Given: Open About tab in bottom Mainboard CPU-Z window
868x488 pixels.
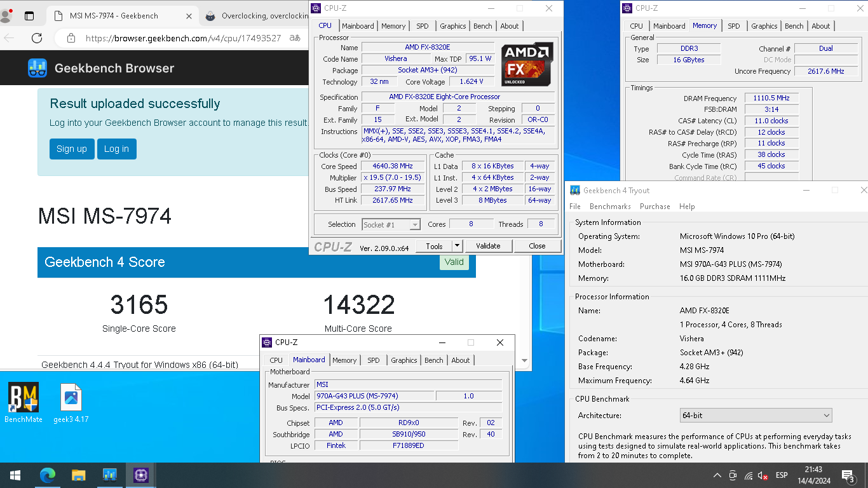Looking at the screenshot, I should (461, 360).
